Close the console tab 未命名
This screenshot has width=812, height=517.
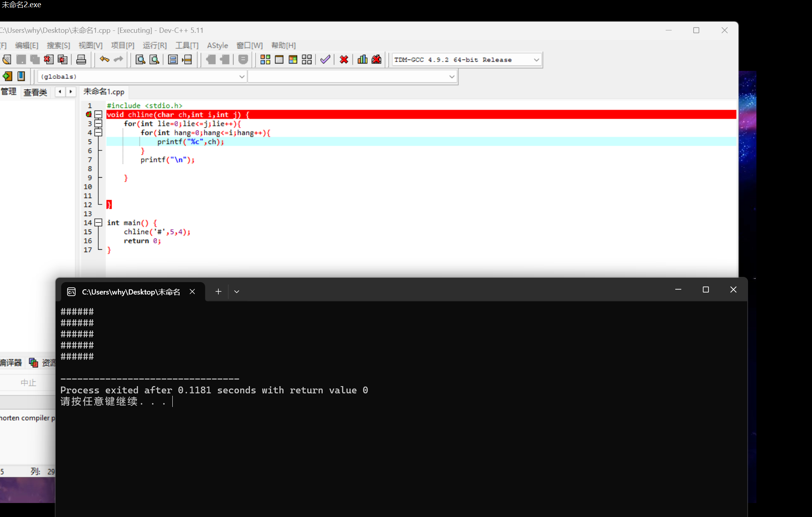click(x=192, y=292)
